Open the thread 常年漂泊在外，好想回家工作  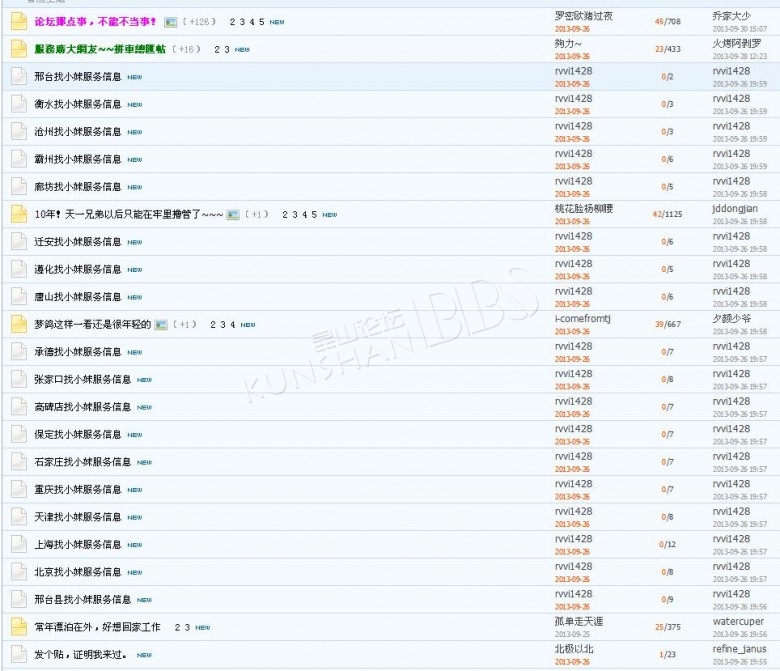click(97, 627)
